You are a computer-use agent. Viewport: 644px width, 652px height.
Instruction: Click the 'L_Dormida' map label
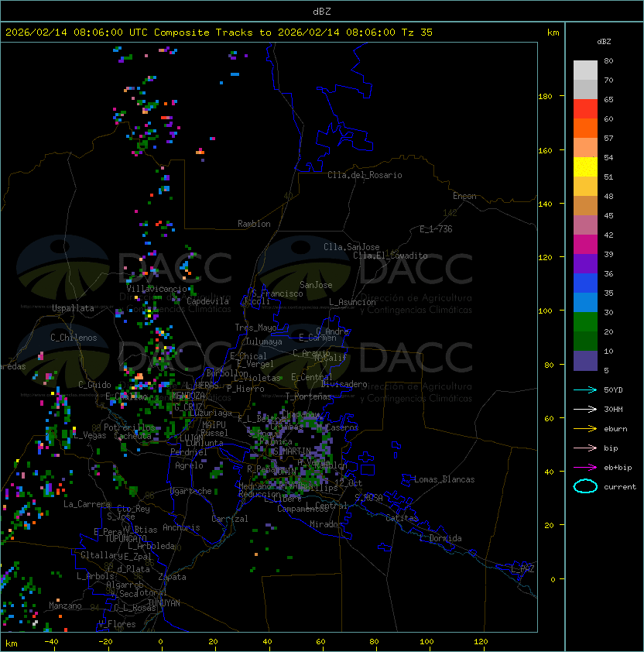point(440,538)
